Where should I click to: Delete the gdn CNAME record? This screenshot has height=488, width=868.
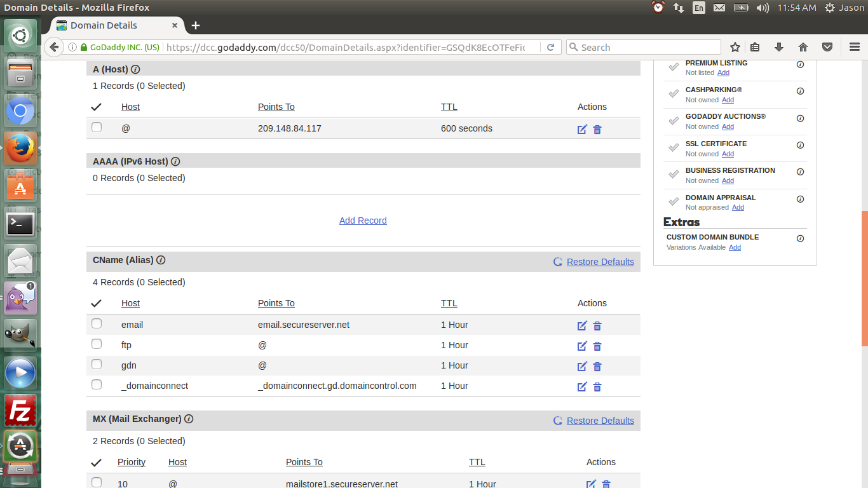[597, 367]
